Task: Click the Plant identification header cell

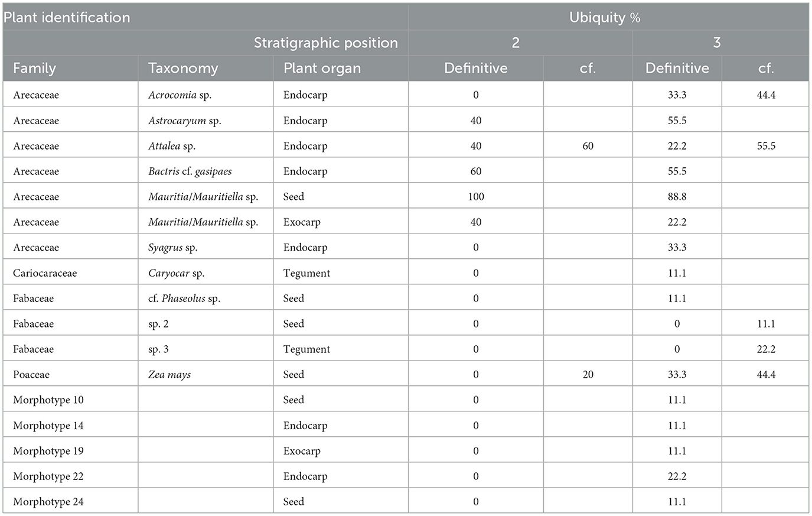Action: coord(66,17)
